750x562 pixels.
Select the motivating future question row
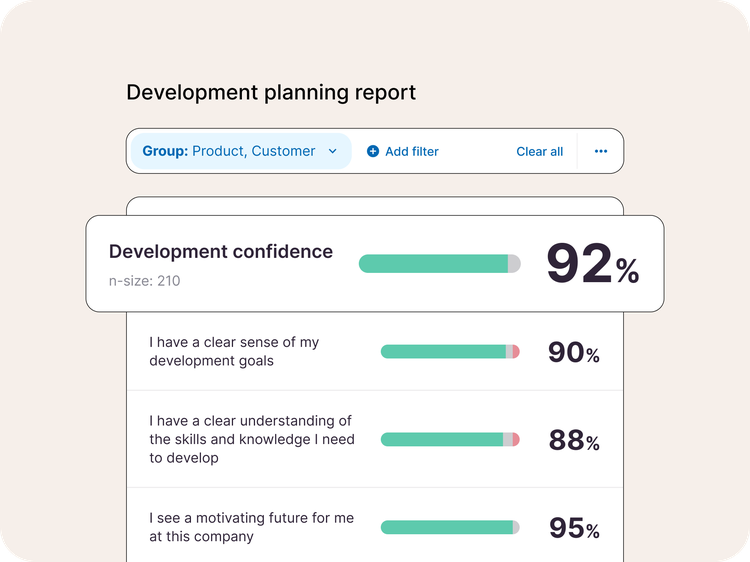click(251, 527)
